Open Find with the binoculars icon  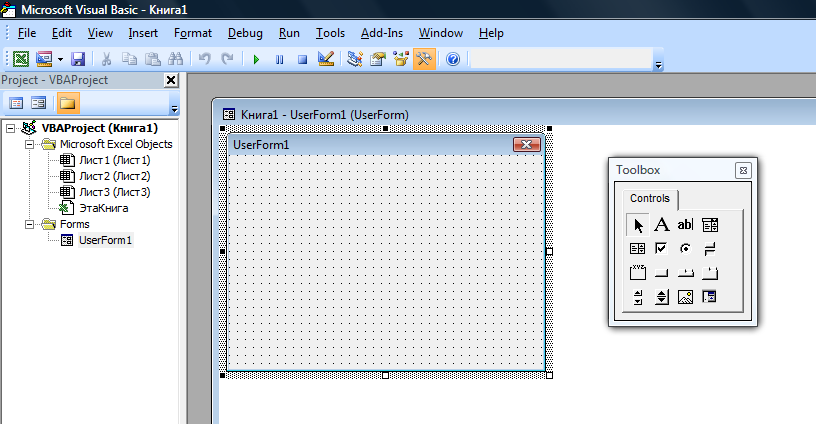click(175, 59)
